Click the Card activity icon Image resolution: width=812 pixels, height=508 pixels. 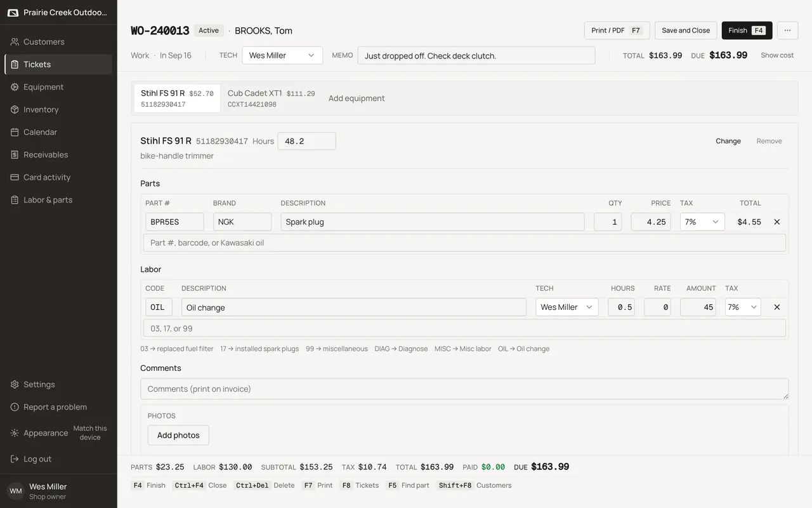coord(15,177)
